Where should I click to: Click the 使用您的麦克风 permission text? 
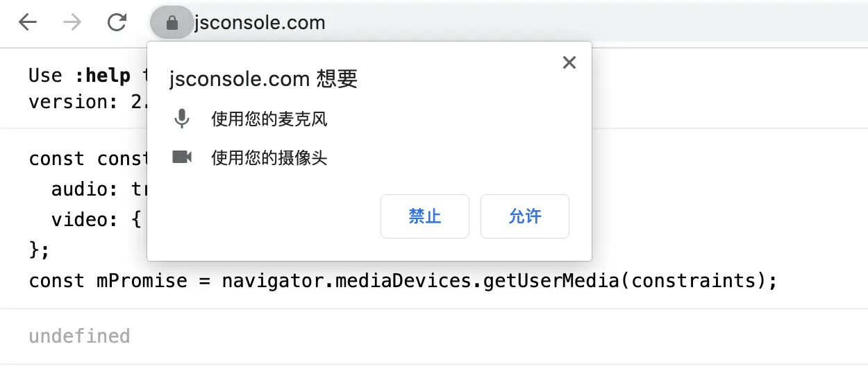pos(269,119)
